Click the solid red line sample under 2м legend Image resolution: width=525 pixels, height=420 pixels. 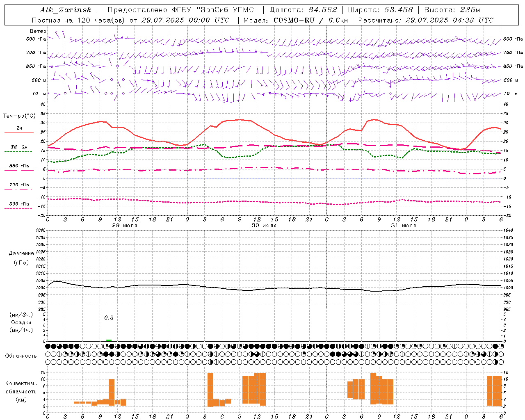click(x=19, y=133)
